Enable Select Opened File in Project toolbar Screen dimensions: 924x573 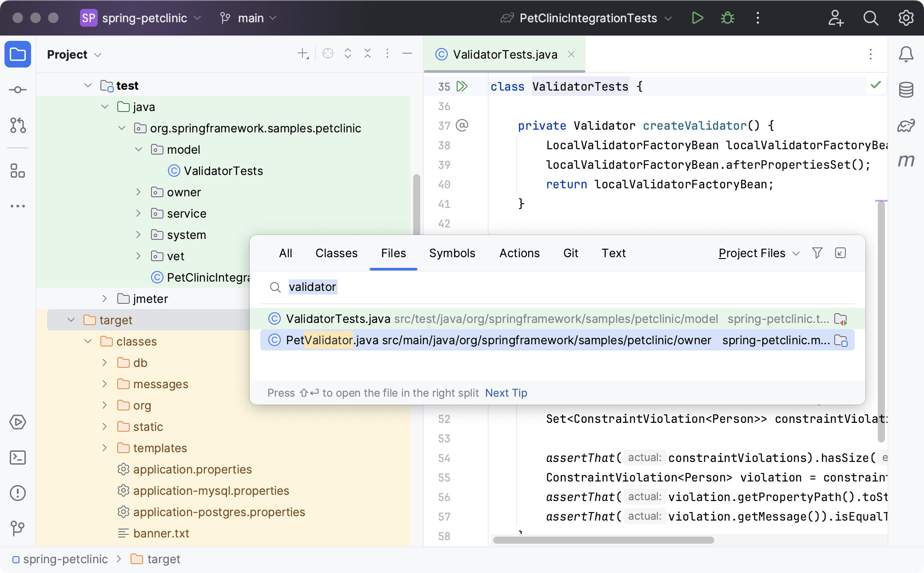tap(327, 53)
